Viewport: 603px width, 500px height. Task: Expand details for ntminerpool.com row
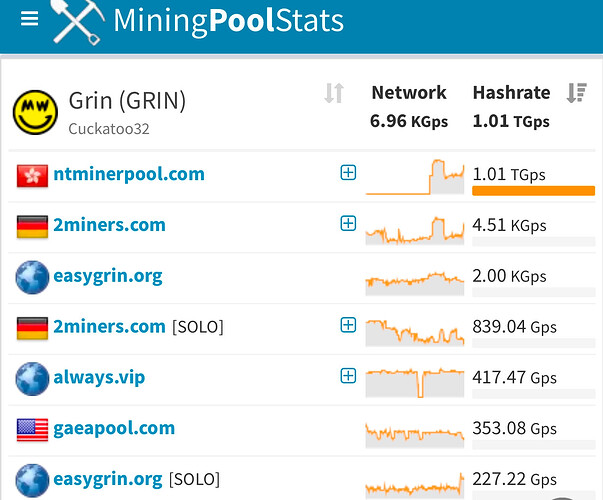click(x=348, y=172)
